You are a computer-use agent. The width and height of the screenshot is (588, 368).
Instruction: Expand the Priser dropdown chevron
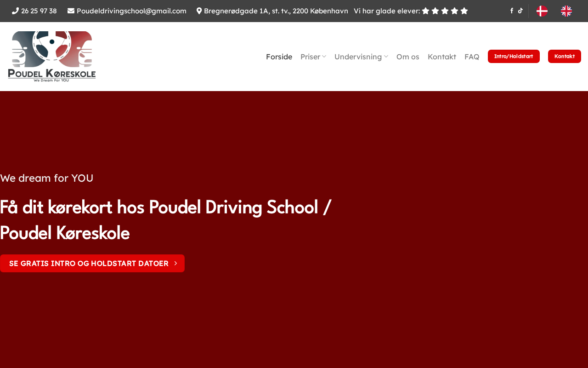pos(324,57)
